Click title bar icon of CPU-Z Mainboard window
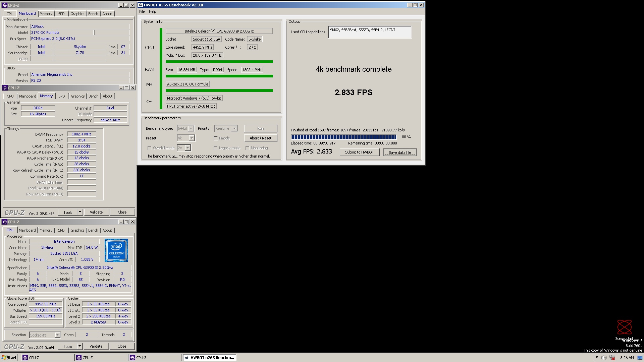The width and height of the screenshot is (644, 362). pos(5,5)
